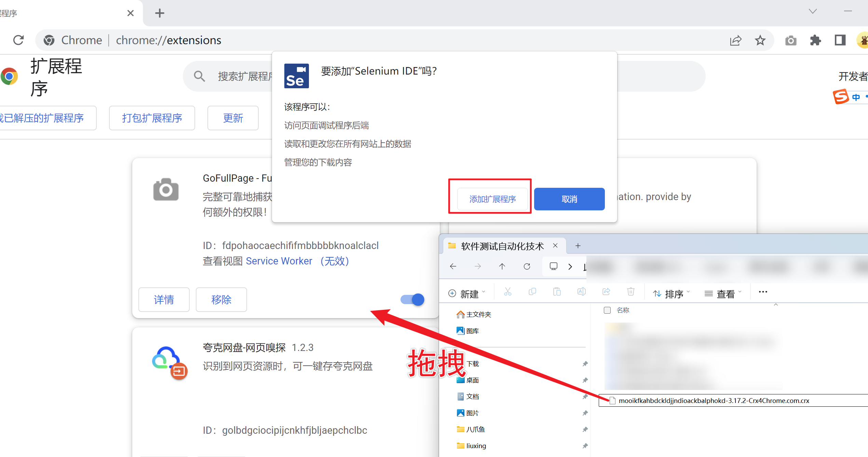Refresh the file explorer folder
The image size is (868, 457).
(x=527, y=266)
